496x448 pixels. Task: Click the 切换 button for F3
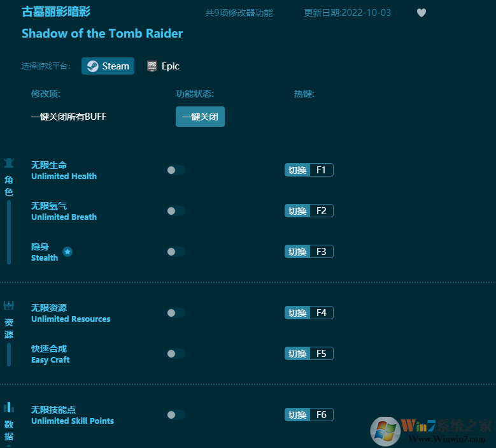(297, 252)
